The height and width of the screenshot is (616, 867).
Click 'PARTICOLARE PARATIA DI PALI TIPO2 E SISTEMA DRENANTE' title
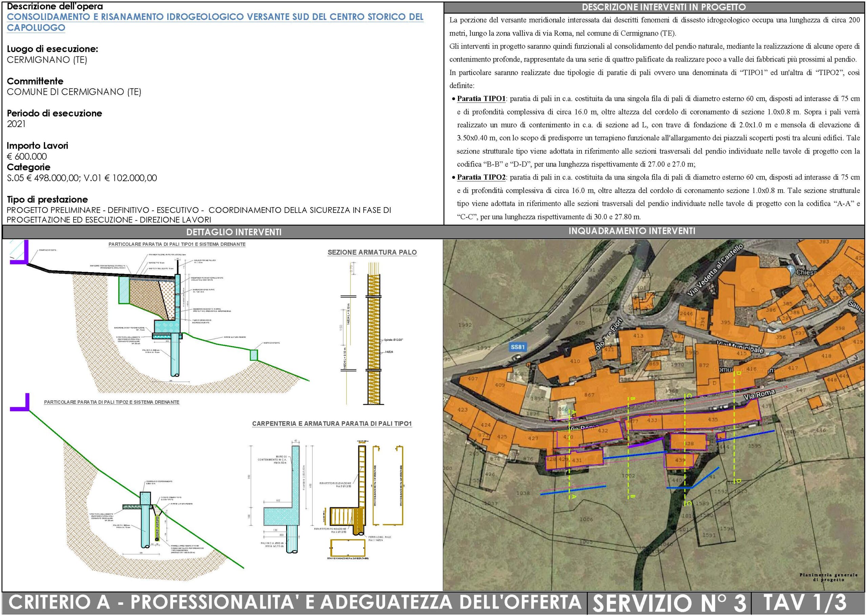111,402
